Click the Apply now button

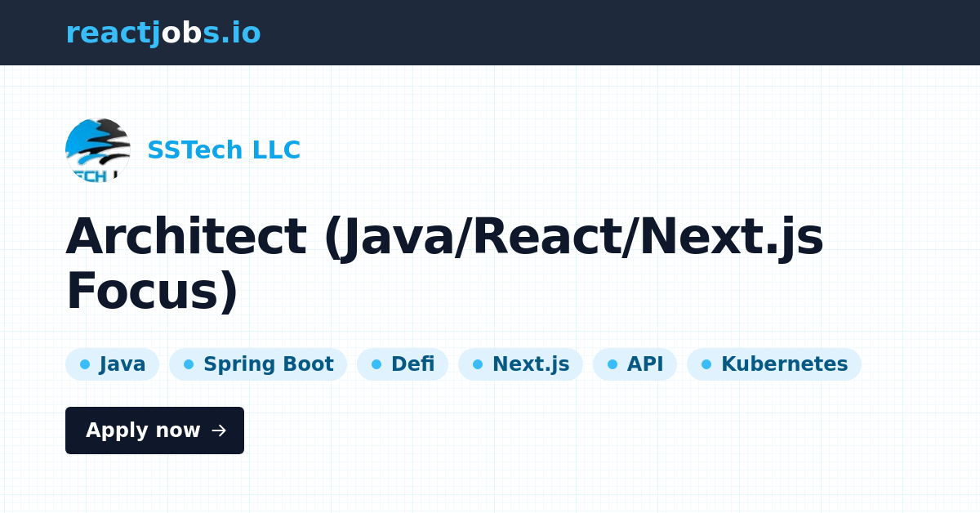pyautogui.click(x=154, y=430)
